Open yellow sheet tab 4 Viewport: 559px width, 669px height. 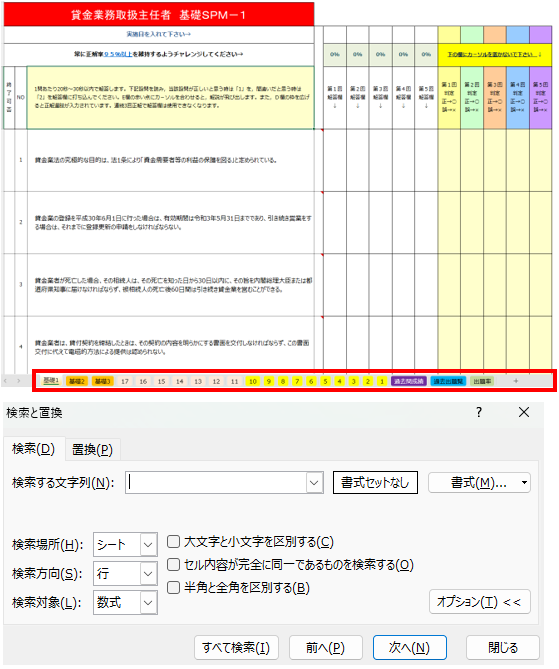pyautogui.click(x=339, y=381)
